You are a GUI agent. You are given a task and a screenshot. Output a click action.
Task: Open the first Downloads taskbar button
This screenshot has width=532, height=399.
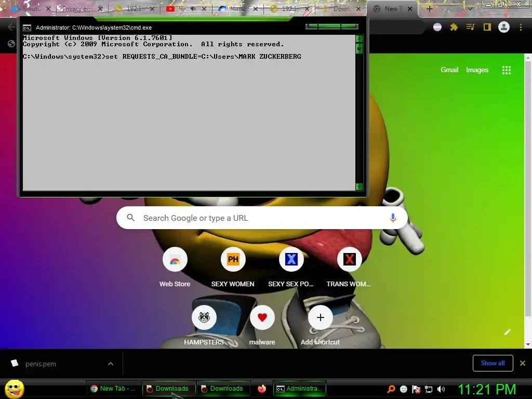tap(168, 389)
